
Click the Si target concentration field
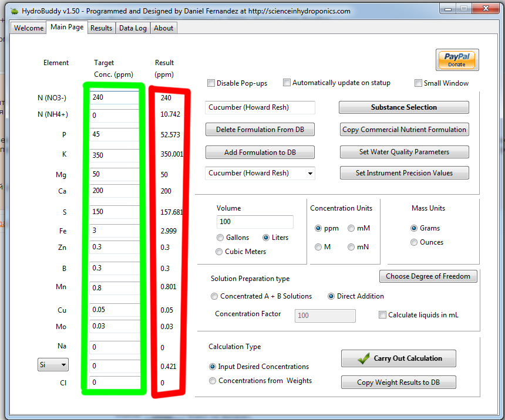115,366
